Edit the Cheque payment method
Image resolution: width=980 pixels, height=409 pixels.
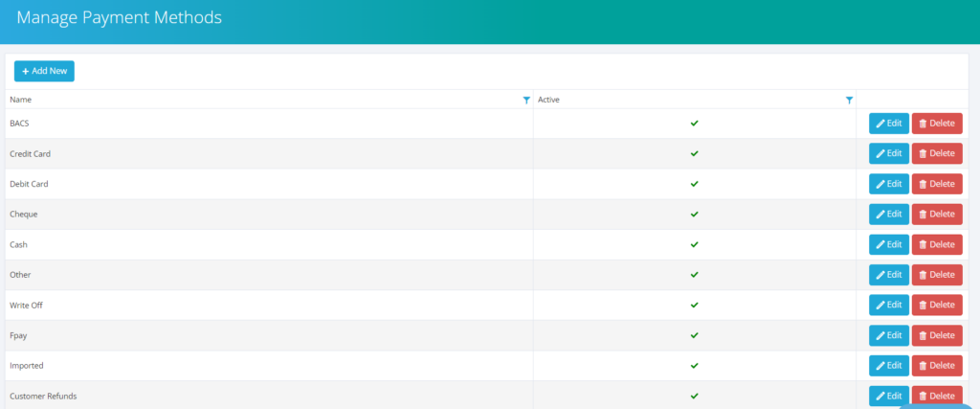889,214
